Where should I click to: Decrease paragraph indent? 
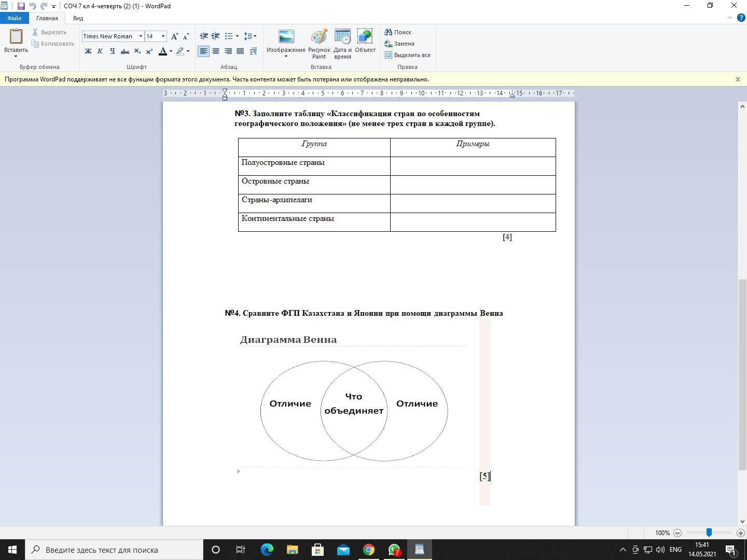tap(204, 36)
